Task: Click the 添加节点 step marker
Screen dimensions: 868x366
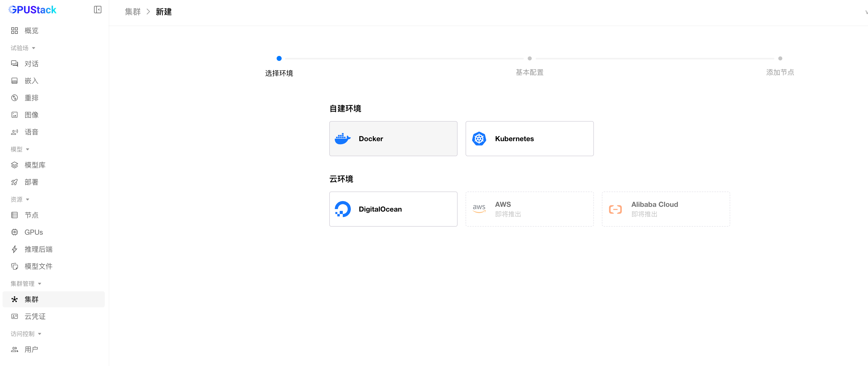Action: coord(780,58)
